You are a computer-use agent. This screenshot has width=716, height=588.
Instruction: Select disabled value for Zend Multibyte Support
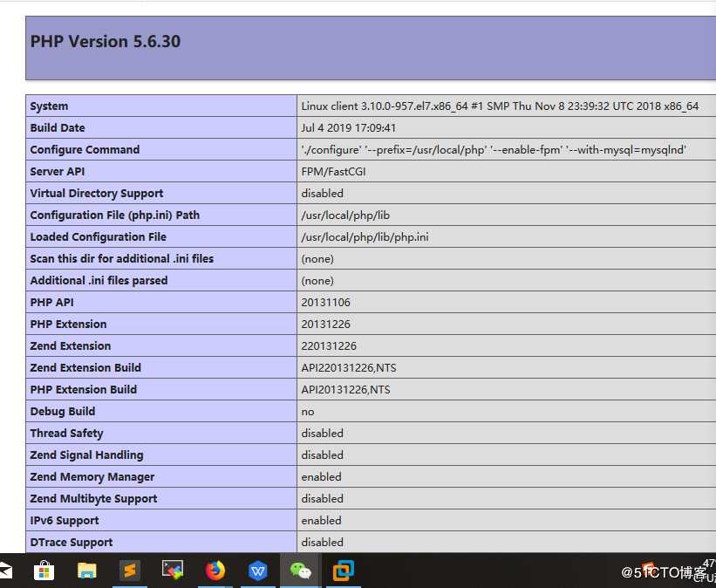pos(323,498)
